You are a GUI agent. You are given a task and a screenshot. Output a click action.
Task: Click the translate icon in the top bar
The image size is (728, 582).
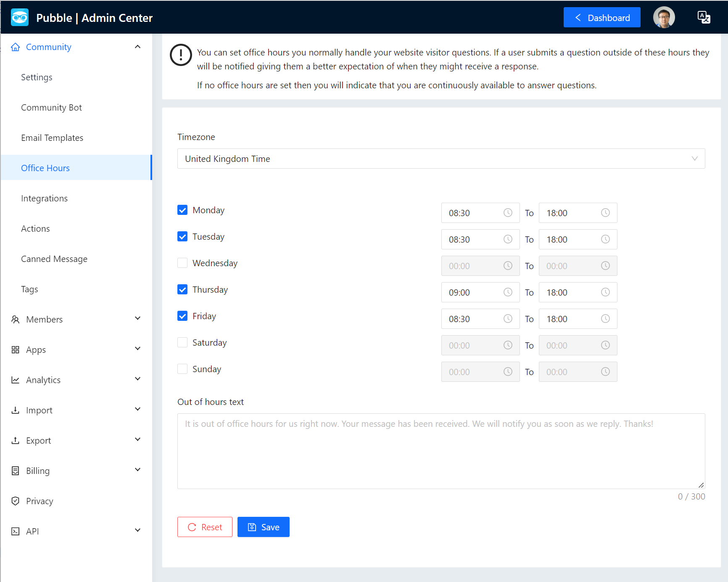(704, 17)
